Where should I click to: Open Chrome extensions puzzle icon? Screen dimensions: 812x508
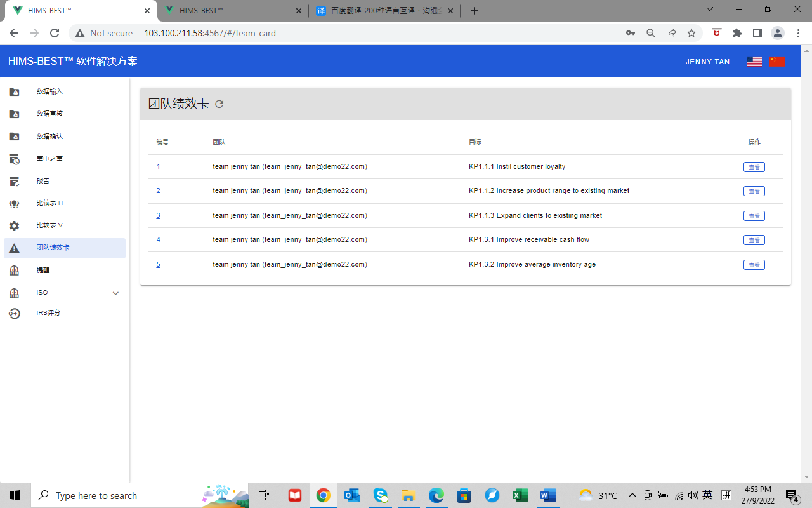pos(737,33)
